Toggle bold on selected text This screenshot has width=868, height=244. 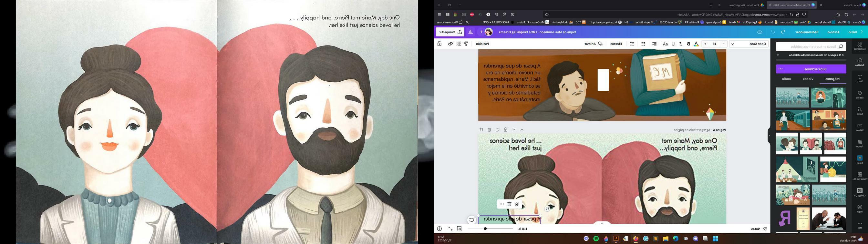[688, 44]
